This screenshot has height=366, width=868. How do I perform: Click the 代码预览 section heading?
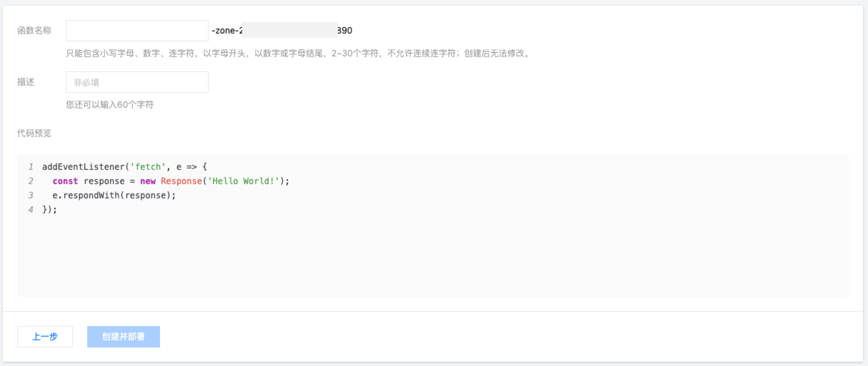pos(34,133)
